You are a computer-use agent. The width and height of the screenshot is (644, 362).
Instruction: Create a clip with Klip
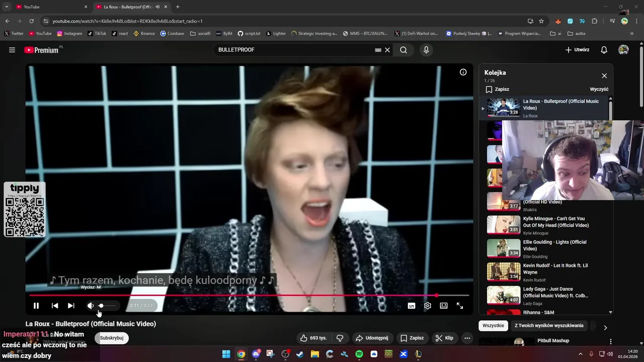(x=444, y=338)
